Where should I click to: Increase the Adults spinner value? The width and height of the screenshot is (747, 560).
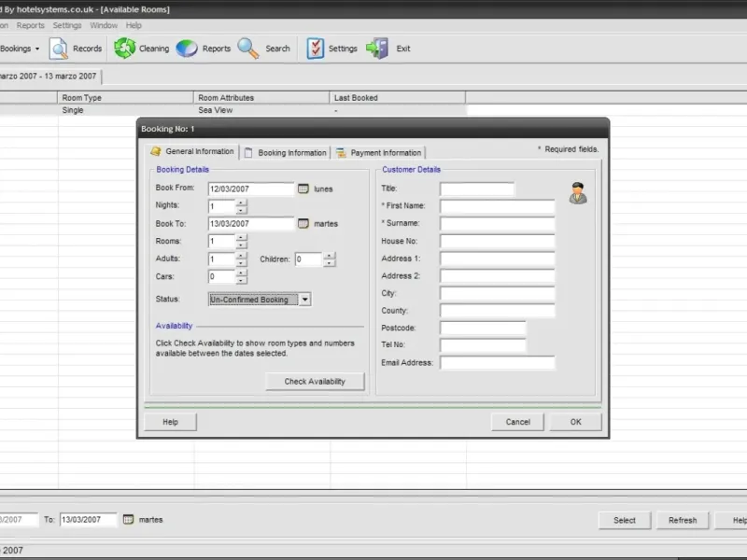click(x=241, y=256)
